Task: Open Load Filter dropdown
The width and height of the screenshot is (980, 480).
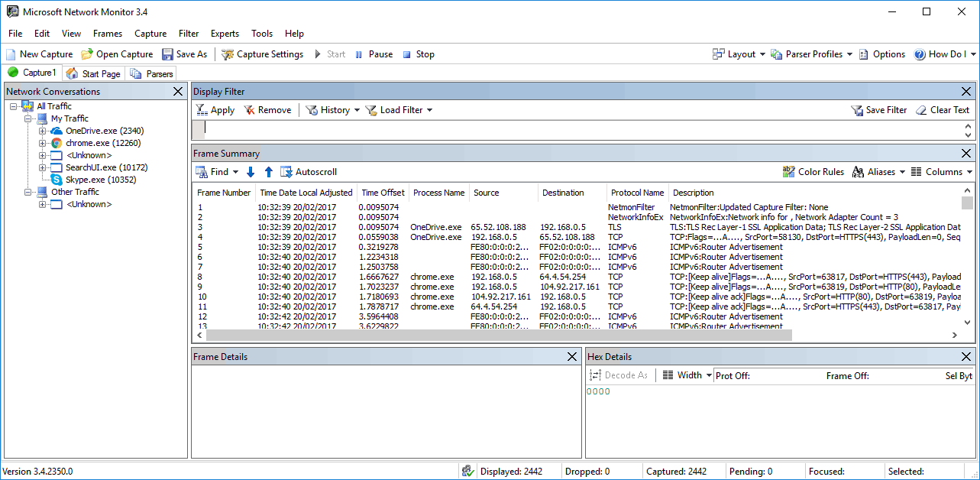Action: tap(399, 110)
